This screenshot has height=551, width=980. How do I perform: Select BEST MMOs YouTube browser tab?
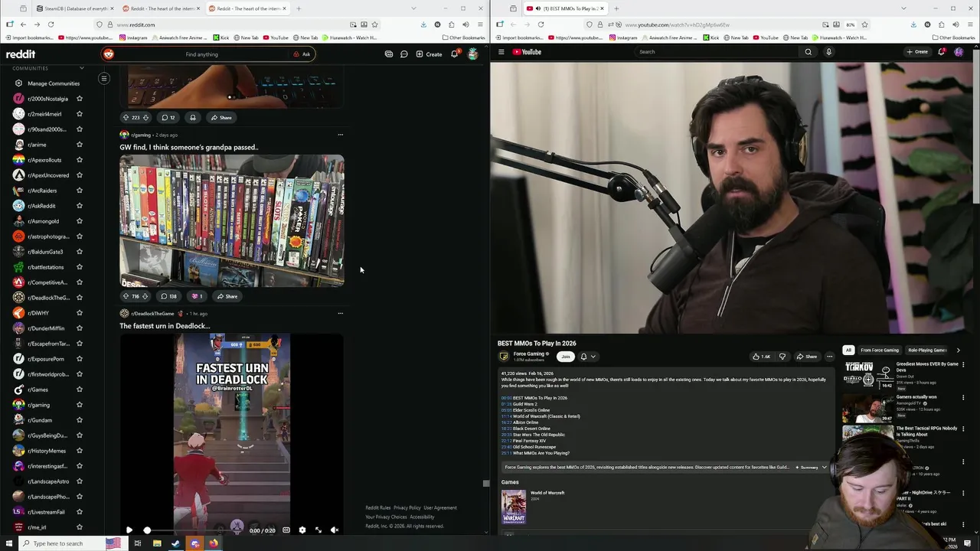pyautogui.click(x=565, y=8)
